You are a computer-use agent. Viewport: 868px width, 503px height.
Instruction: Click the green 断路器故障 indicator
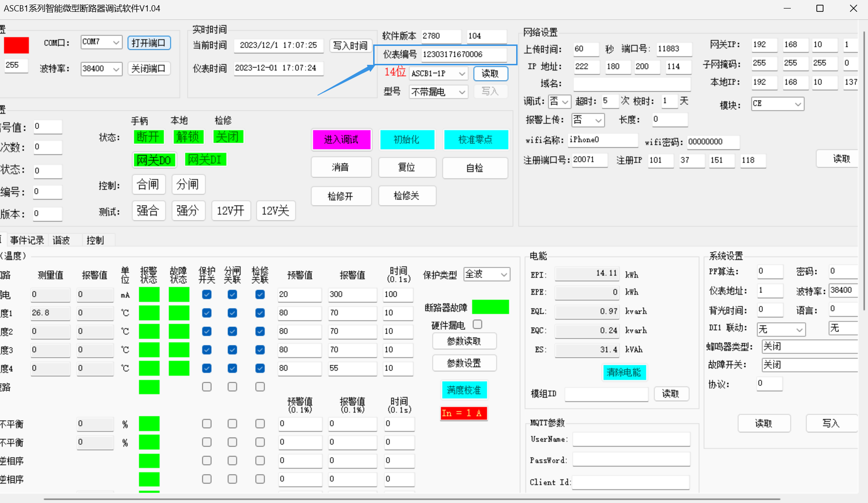(x=491, y=307)
